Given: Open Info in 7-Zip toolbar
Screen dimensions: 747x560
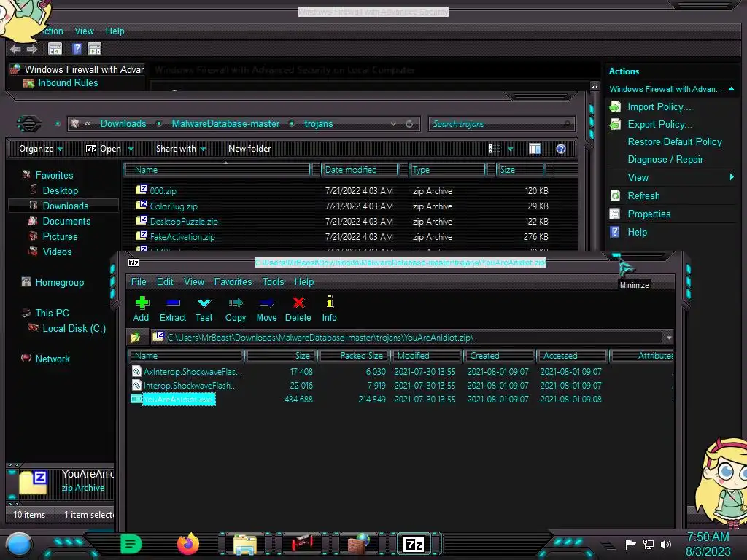Looking at the screenshot, I should (329, 309).
